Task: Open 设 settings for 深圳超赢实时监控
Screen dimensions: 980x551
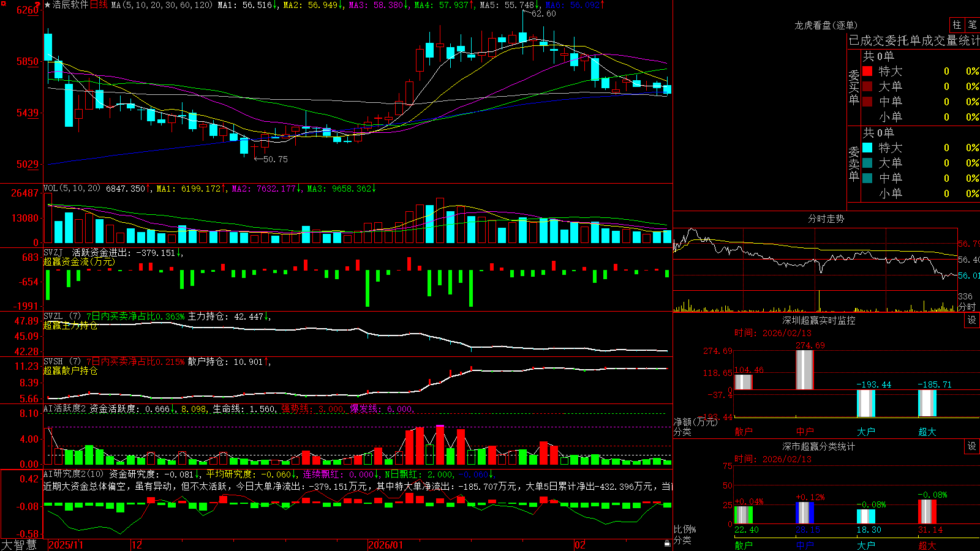Action: point(972,320)
